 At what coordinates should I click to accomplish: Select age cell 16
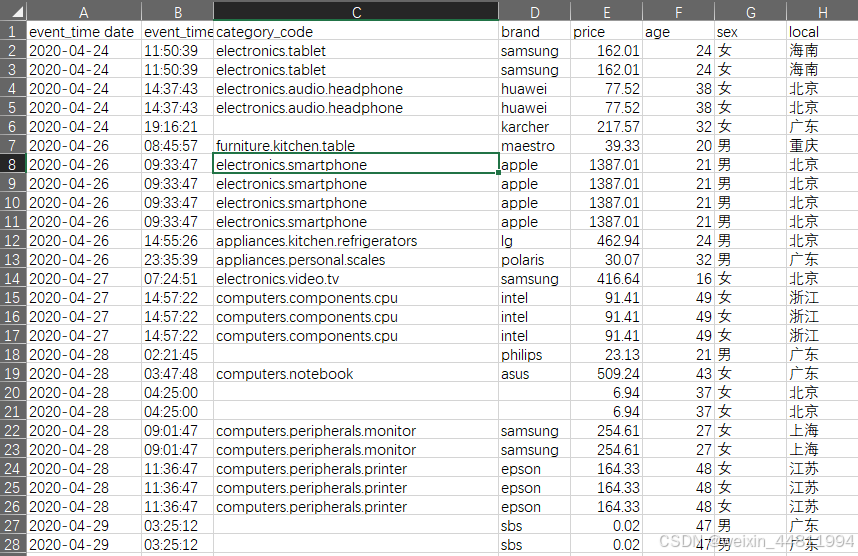pyautogui.click(x=679, y=279)
